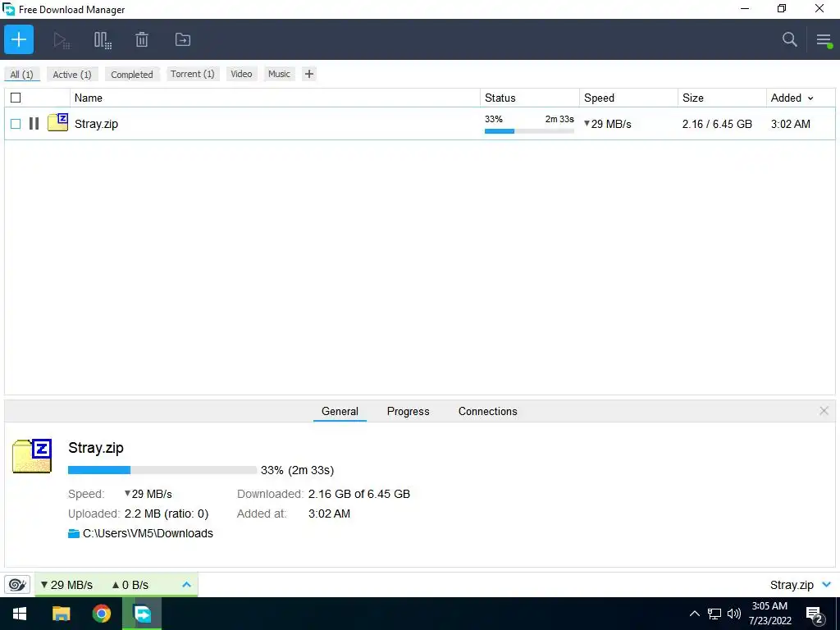Open the Connections details tab
840x630 pixels.
pyautogui.click(x=487, y=412)
